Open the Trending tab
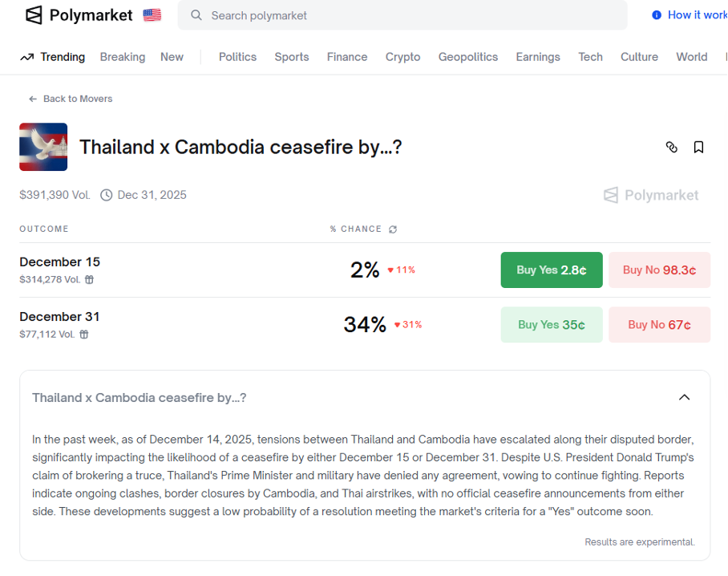Screen dimensions: 728x576 (53, 57)
